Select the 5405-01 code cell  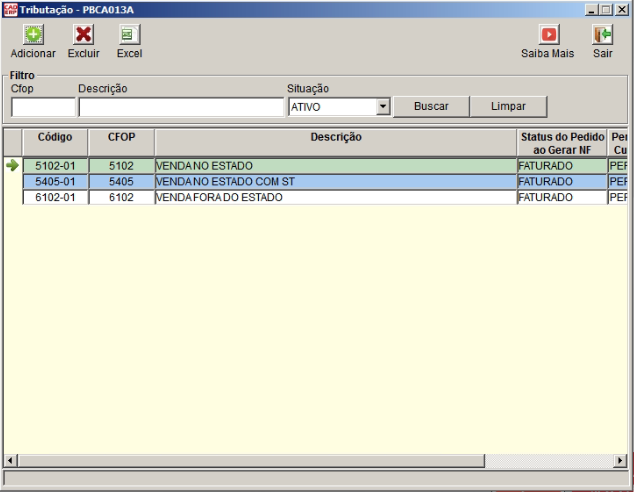(x=55, y=182)
